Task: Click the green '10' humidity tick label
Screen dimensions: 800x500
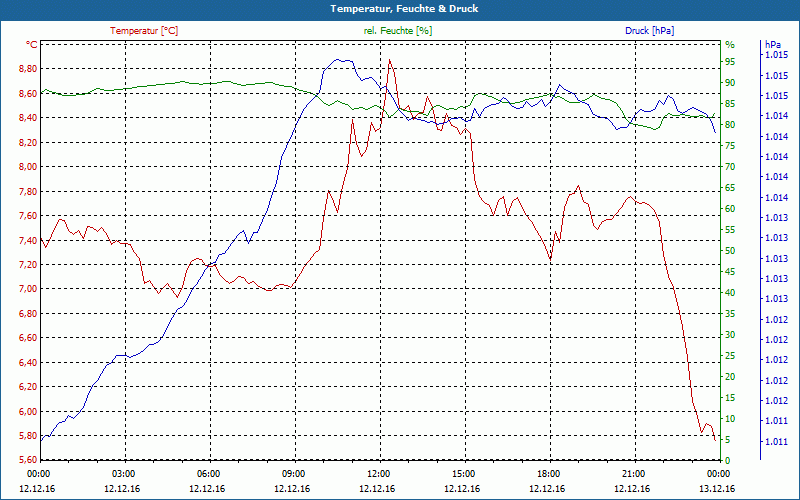Action: [730, 419]
